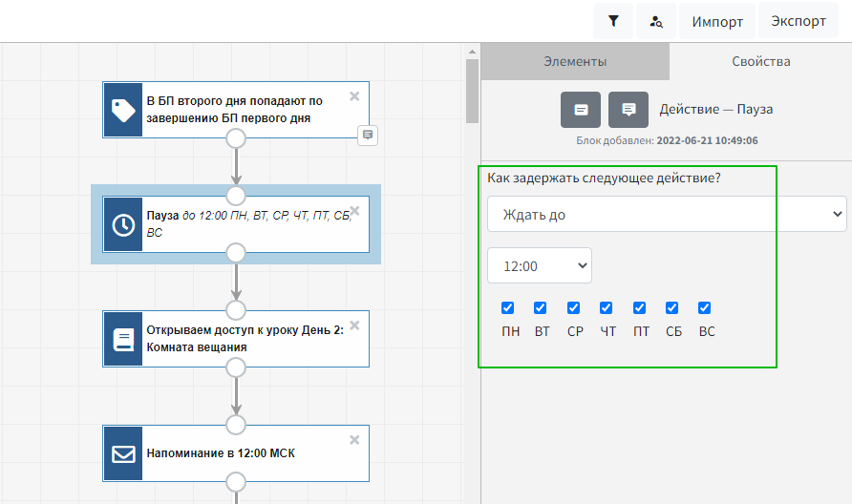Click the Экспорт button

click(x=799, y=21)
